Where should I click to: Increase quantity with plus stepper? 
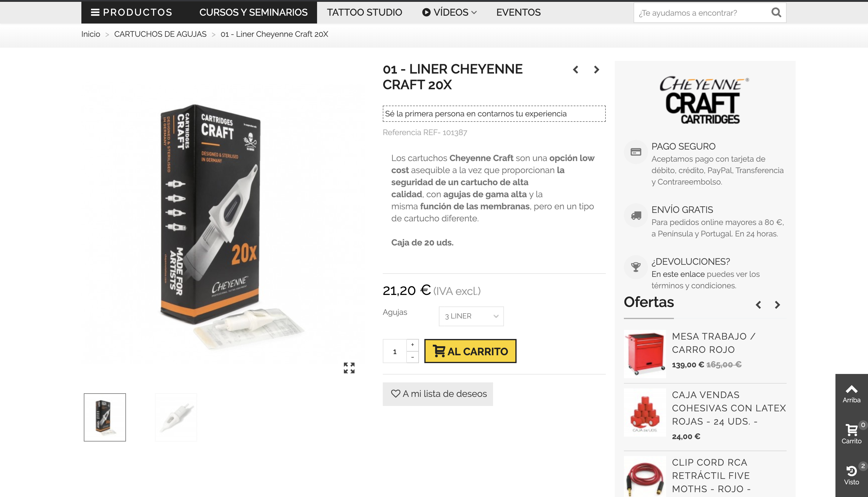point(412,345)
